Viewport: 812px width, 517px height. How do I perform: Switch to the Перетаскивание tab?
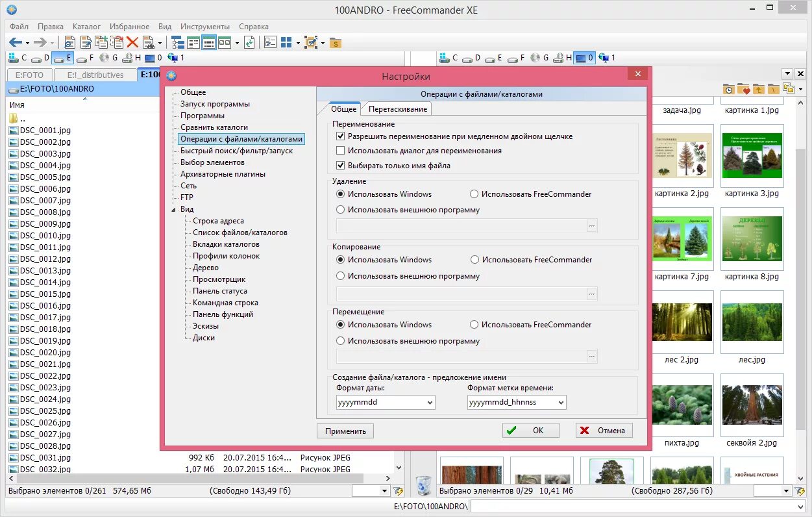[x=397, y=109]
